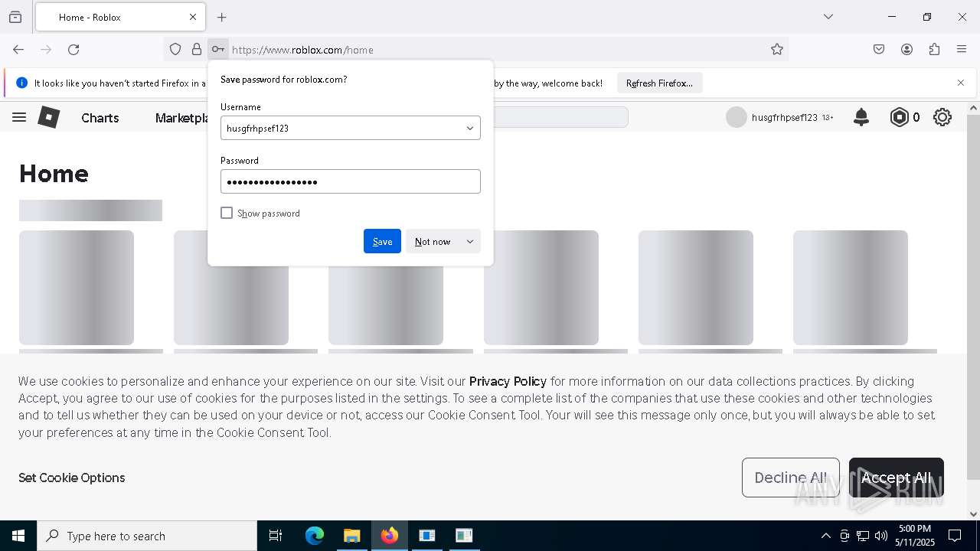This screenshot has width=980, height=551.
Task: Click the Username field in save dialog
Action: pos(351,129)
